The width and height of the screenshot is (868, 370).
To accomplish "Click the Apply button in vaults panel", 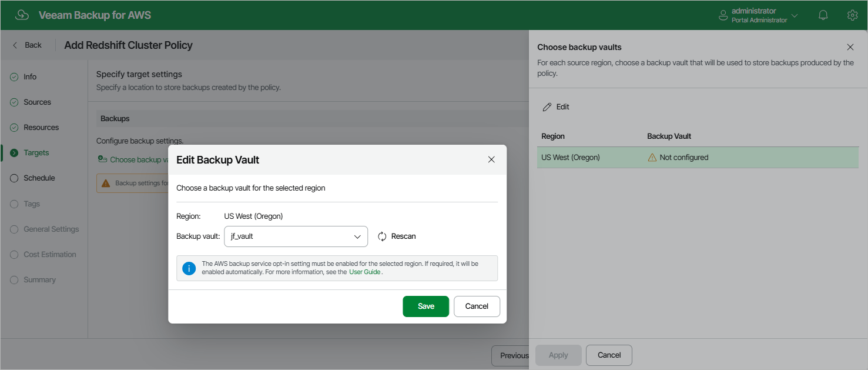I will click(558, 355).
